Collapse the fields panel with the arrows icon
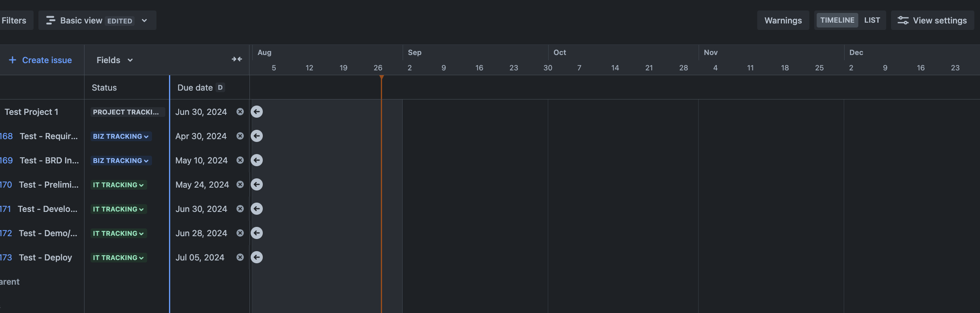Image resolution: width=980 pixels, height=313 pixels. click(237, 59)
